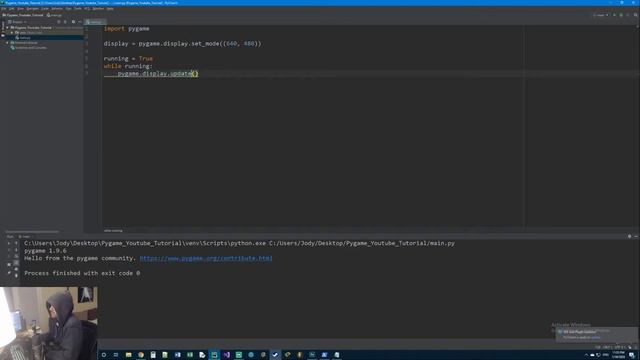Viewport: 640px width, 360px height.
Task: Click the green Run button in toolbar
Action: [x=614, y=15]
